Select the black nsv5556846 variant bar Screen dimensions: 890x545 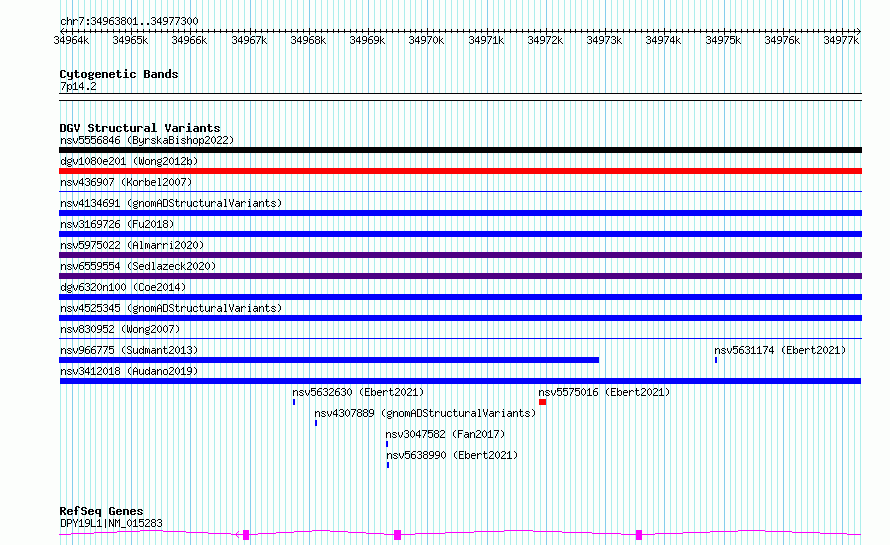460,150
